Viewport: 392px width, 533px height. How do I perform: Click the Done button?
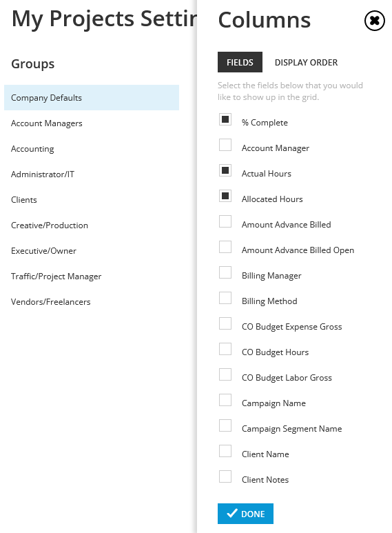(x=245, y=514)
